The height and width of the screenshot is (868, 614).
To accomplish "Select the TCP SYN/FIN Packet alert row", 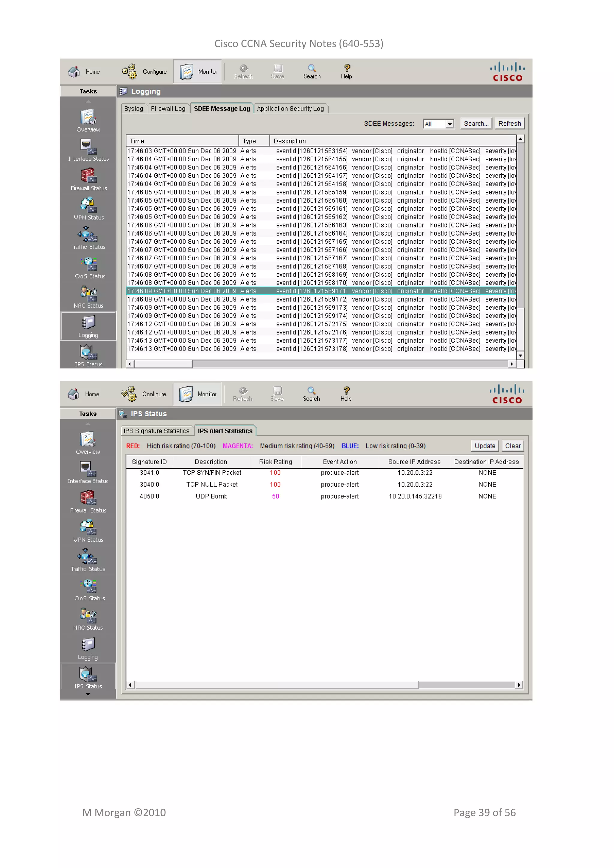I will [x=325, y=473].
